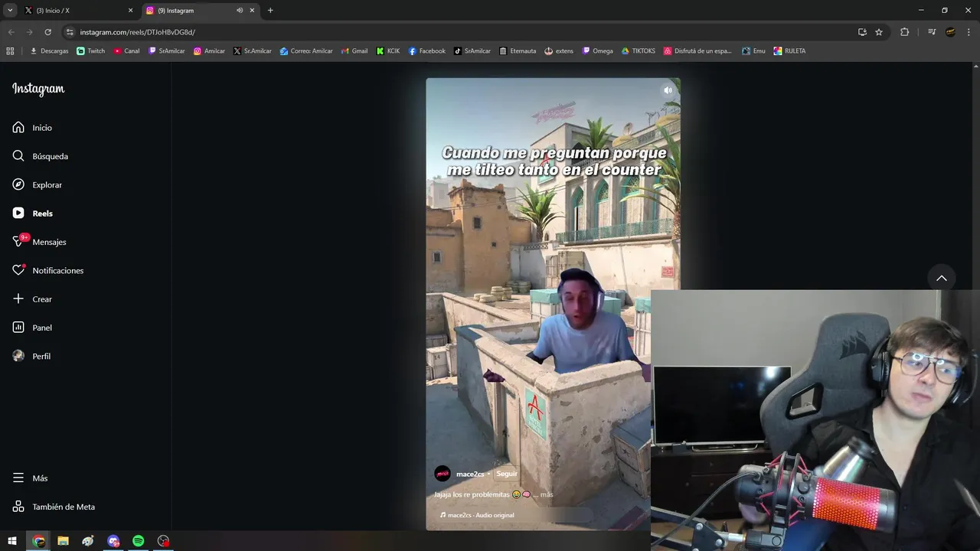This screenshot has height=551, width=980.
Task: Pause the playing reel video
Action: point(553,303)
